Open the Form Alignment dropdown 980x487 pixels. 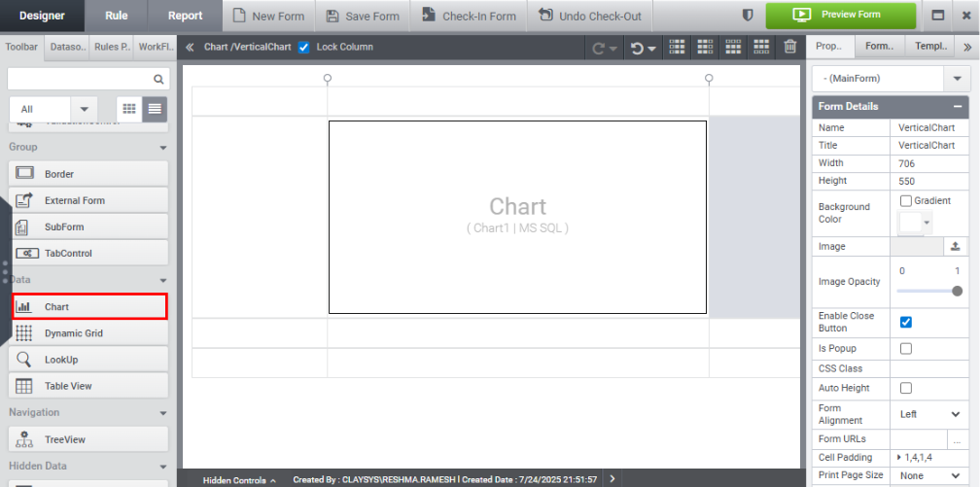coord(929,414)
